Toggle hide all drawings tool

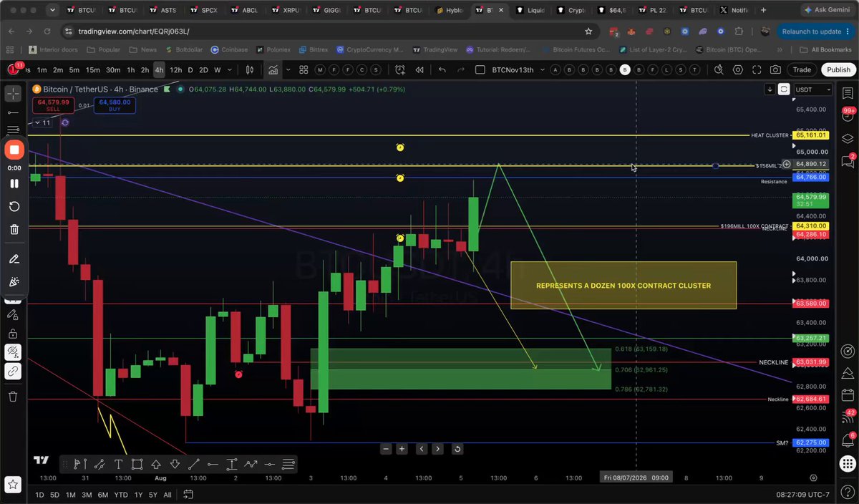click(13, 352)
